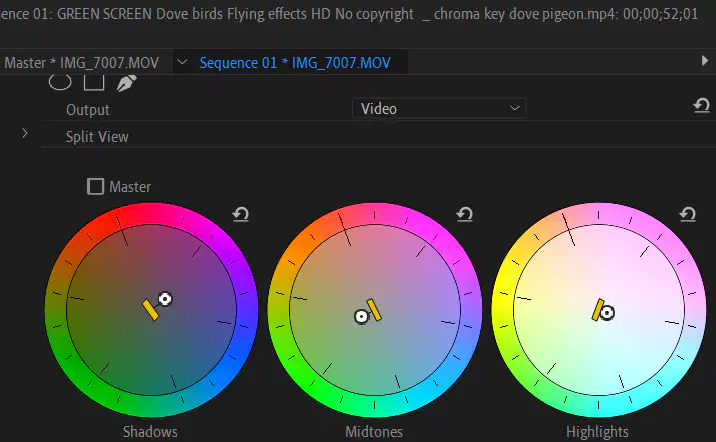
Task: Enable the Master checkbox
Action: tap(95, 186)
